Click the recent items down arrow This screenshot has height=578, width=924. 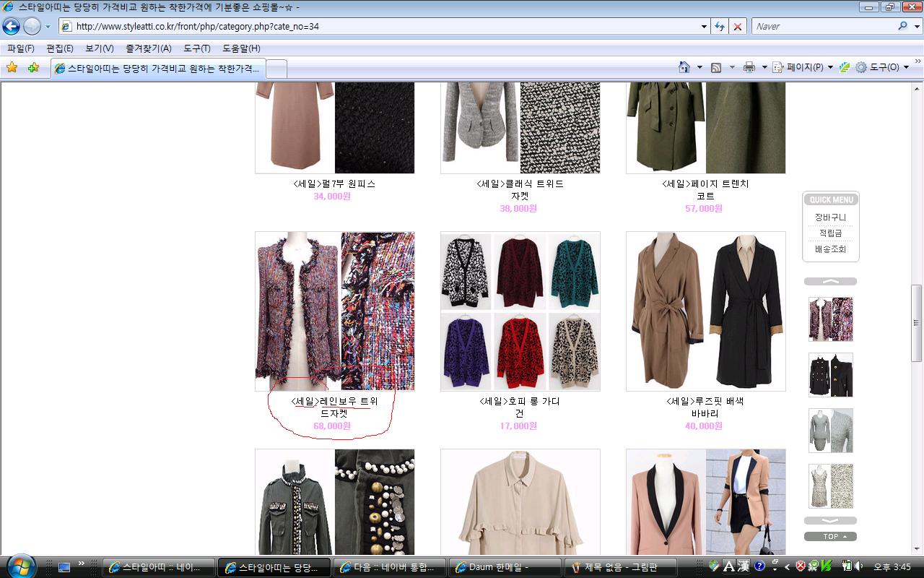click(x=830, y=520)
